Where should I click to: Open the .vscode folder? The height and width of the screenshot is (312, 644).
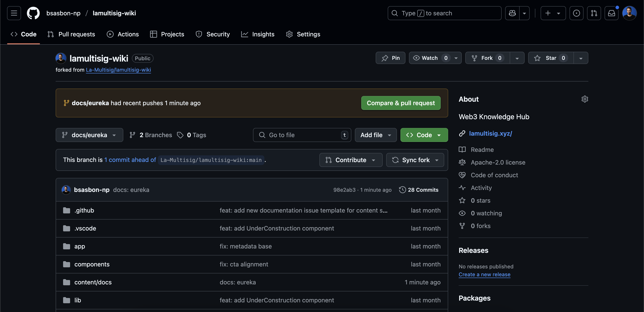pyautogui.click(x=85, y=229)
